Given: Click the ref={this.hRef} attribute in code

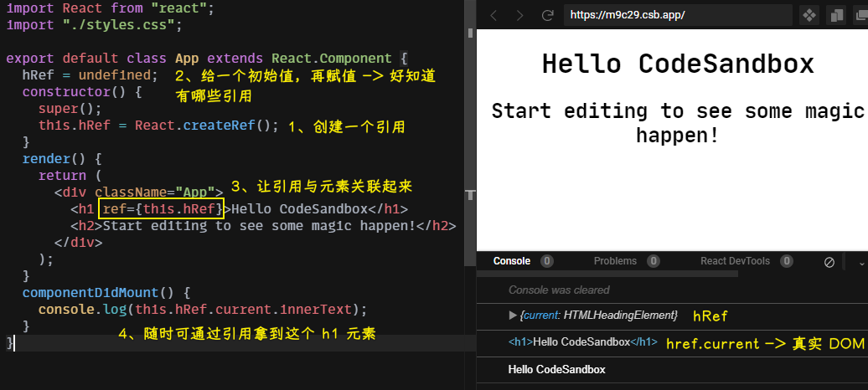Looking at the screenshot, I should click(x=162, y=208).
